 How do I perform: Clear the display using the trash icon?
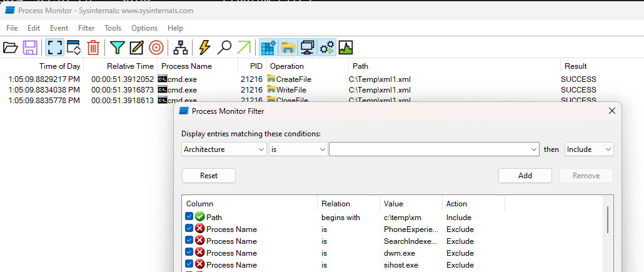(x=94, y=48)
